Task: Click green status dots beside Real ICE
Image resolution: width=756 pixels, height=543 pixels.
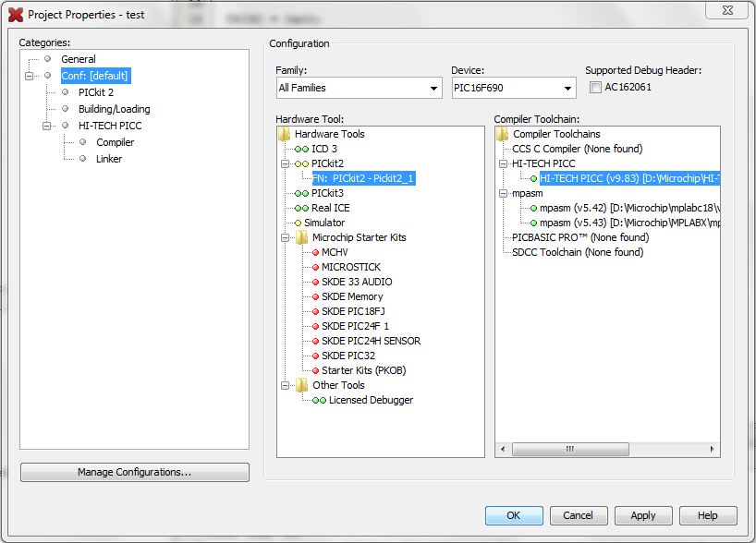Action: point(301,208)
